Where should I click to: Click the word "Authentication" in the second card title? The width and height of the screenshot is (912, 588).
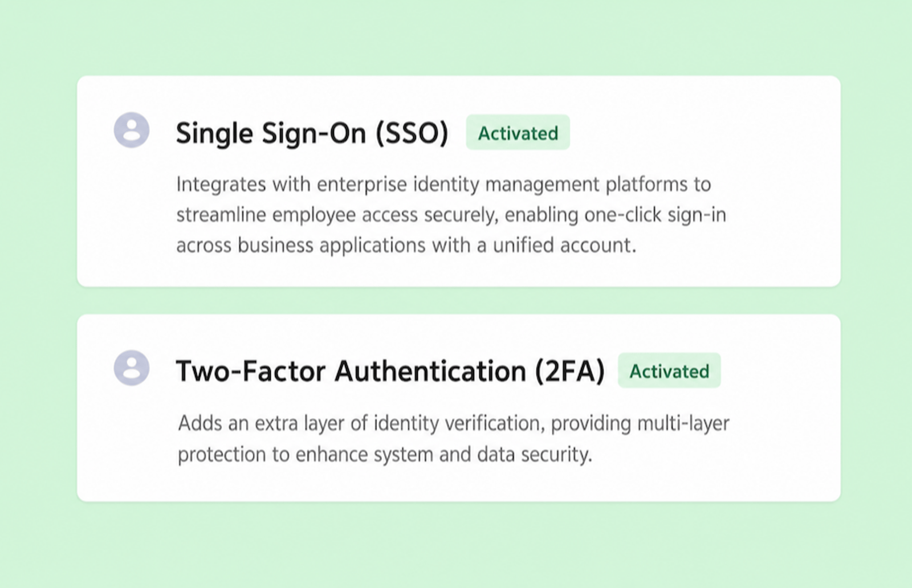[430, 371]
